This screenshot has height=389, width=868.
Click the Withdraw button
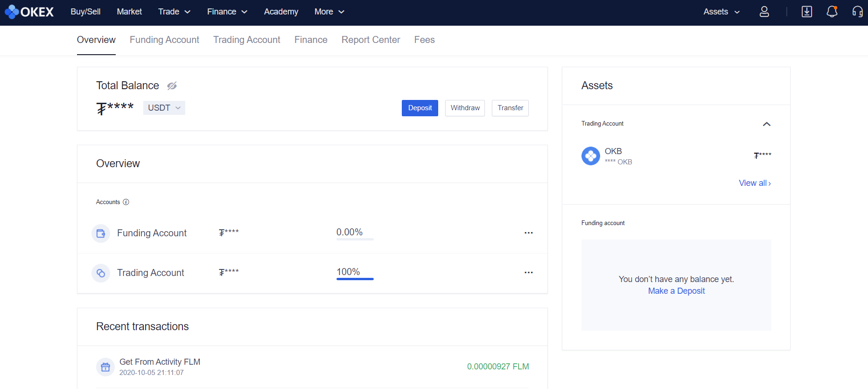pos(465,108)
